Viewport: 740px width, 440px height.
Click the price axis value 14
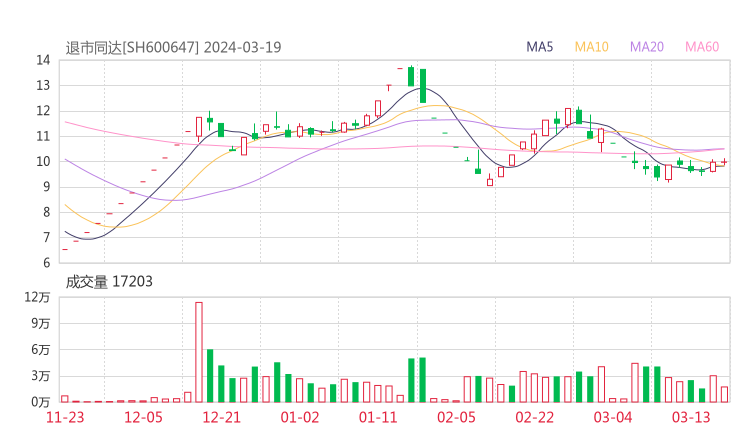coord(43,60)
